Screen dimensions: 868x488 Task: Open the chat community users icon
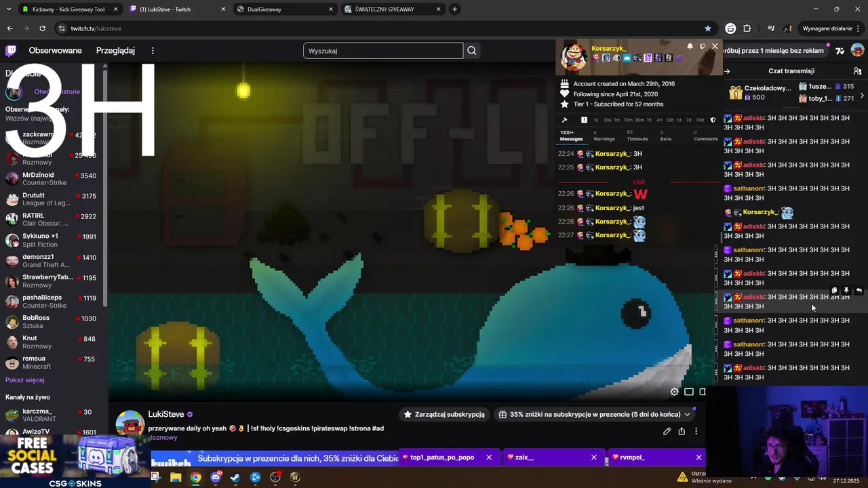pyautogui.click(x=857, y=71)
